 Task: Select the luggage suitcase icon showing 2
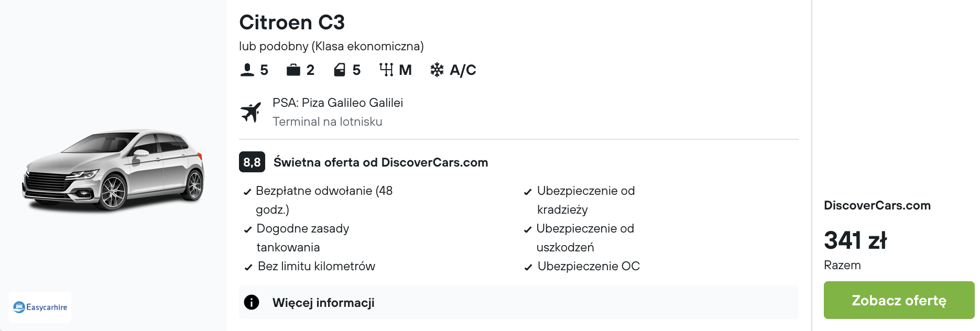(x=293, y=69)
